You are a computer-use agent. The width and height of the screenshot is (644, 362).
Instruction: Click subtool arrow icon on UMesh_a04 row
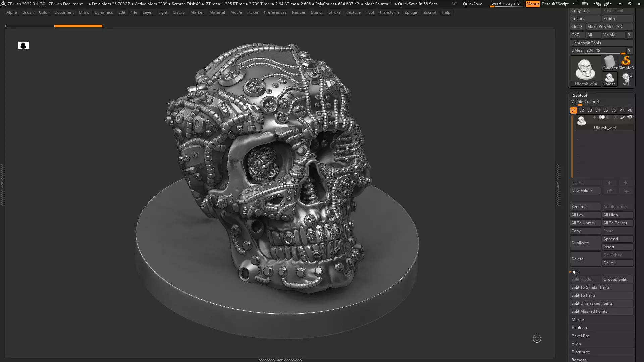tap(595, 117)
